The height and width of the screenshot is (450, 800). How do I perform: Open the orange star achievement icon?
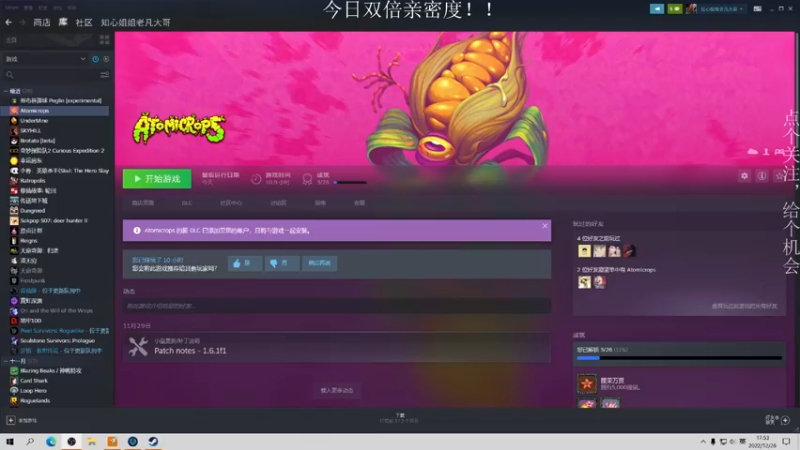(x=587, y=384)
